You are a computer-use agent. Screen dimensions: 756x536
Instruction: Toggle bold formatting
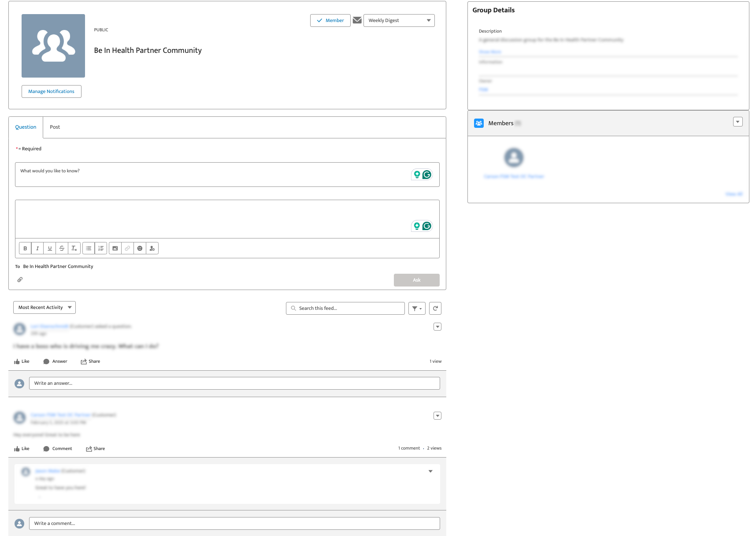[25, 248]
